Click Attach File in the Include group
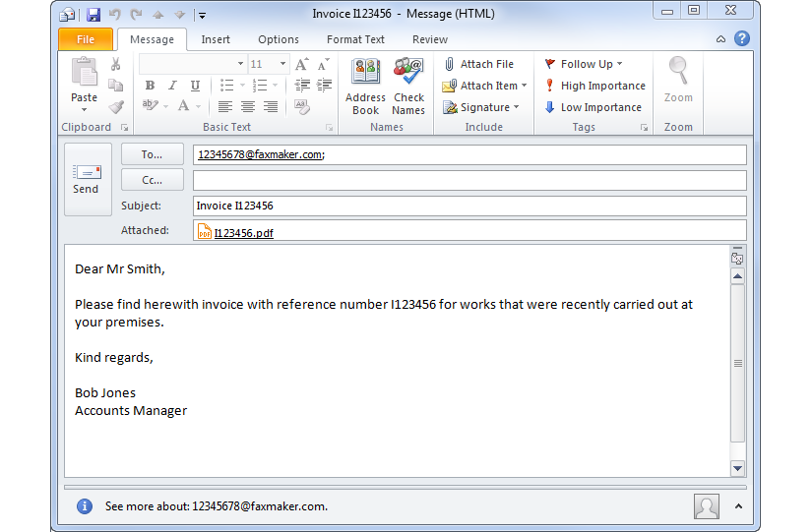This screenshot has width=812, height=532. coord(478,64)
